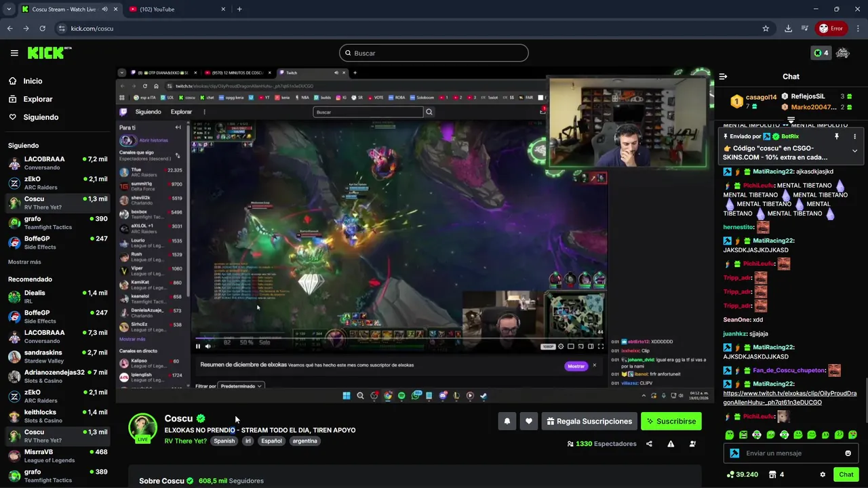Open MisrraVB recommended channel
Viewport: 868px width, 488px height.
[x=57, y=456]
